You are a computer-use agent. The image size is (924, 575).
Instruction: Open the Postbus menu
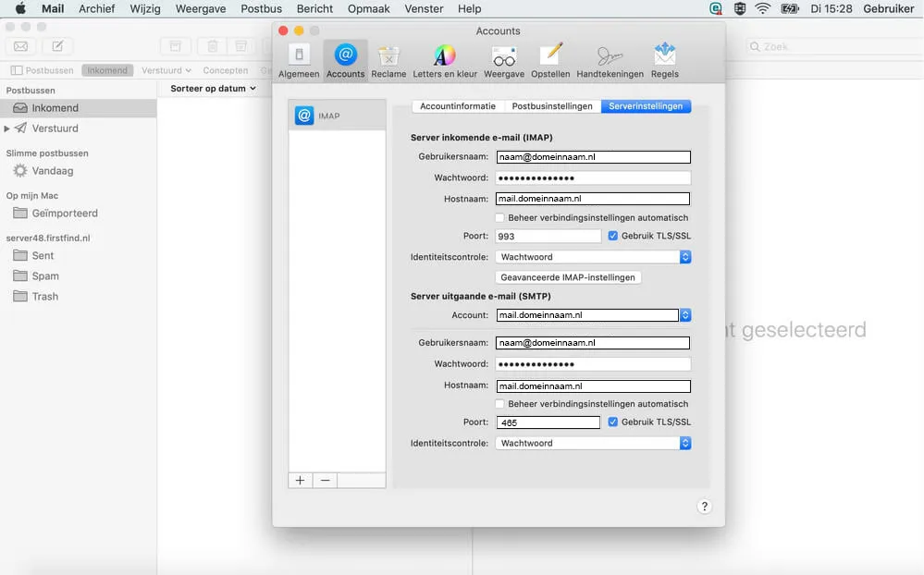[261, 8]
